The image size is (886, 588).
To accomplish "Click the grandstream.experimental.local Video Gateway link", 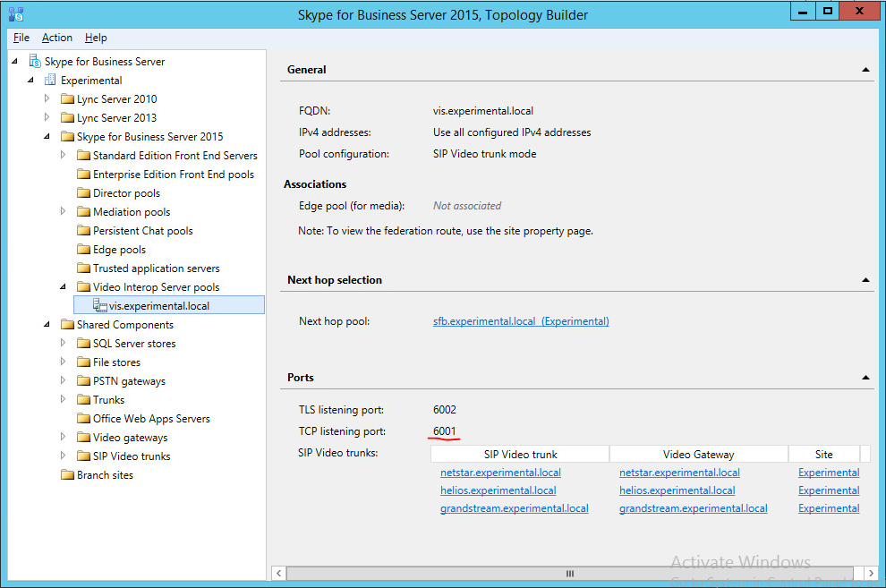I will click(x=693, y=508).
